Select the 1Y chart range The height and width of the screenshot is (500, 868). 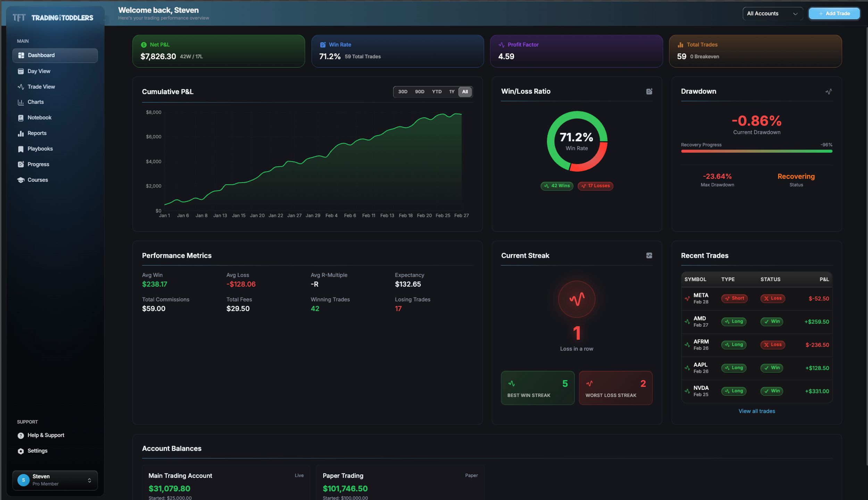[452, 92]
